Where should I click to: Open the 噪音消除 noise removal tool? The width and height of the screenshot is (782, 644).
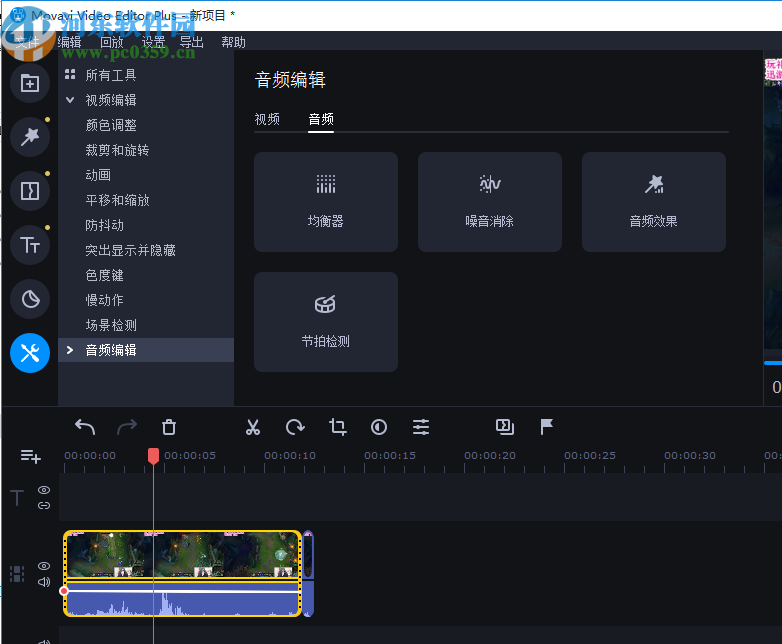pos(490,202)
